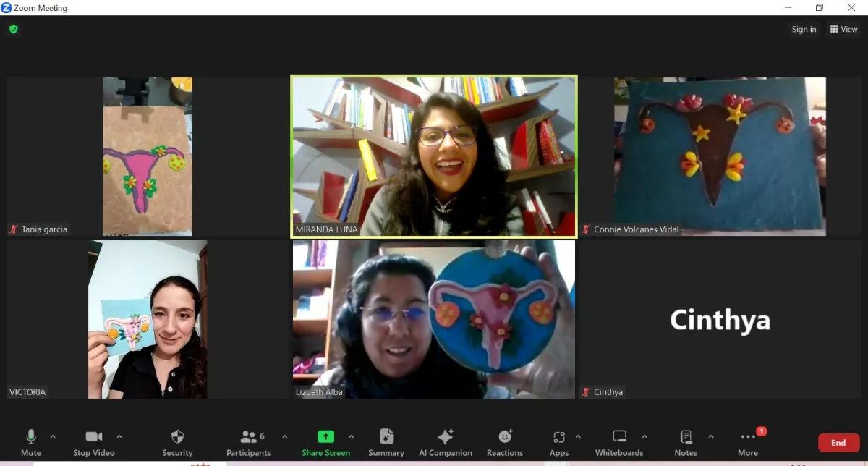
Task: Click the MIRANDA LUNA name label
Action: [326, 229]
